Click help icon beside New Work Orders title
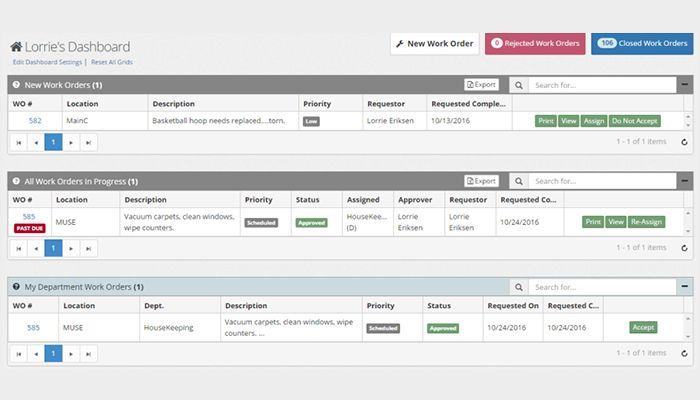The width and height of the screenshot is (700, 400). 16,85
